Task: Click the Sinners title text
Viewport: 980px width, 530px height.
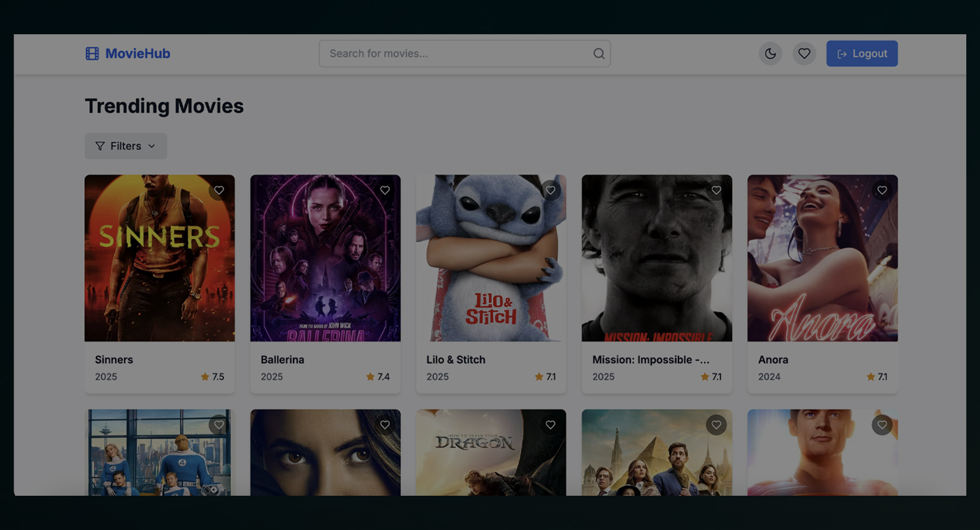Action: pos(114,359)
